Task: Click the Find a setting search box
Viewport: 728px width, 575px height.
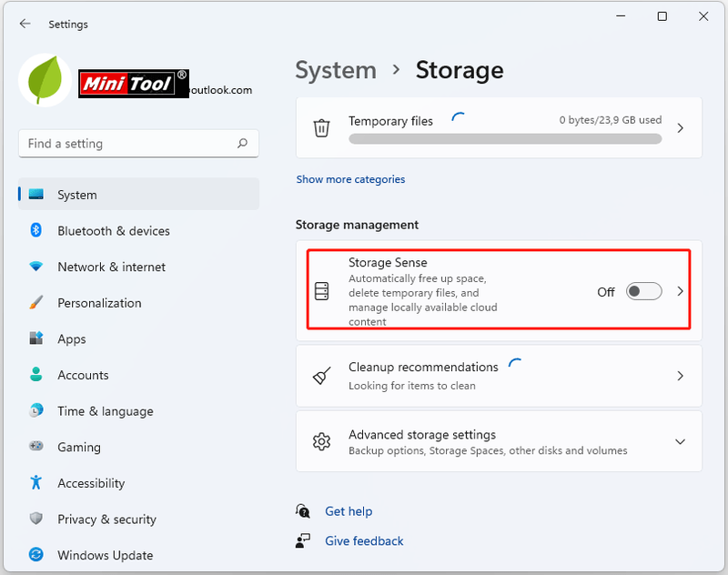Action: 138,144
